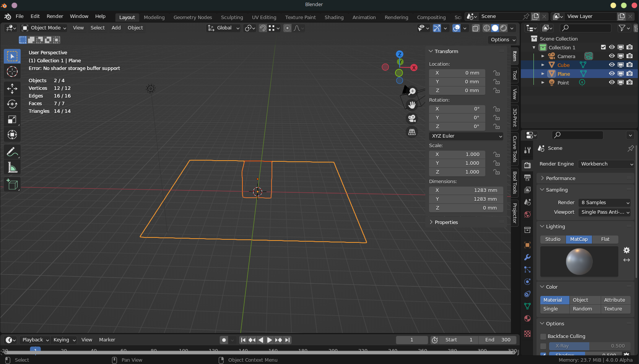Open the Material properties tab icon
639x364 pixels.
527,318
